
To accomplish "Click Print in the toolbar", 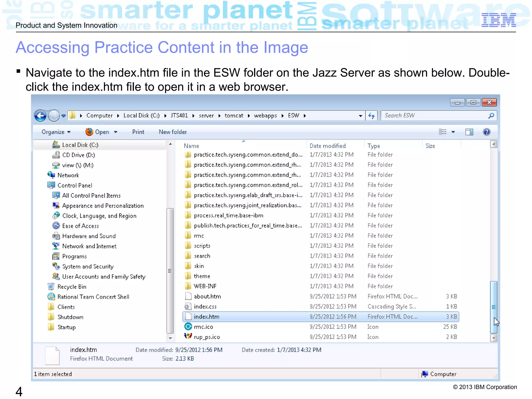I will (138, 132).
